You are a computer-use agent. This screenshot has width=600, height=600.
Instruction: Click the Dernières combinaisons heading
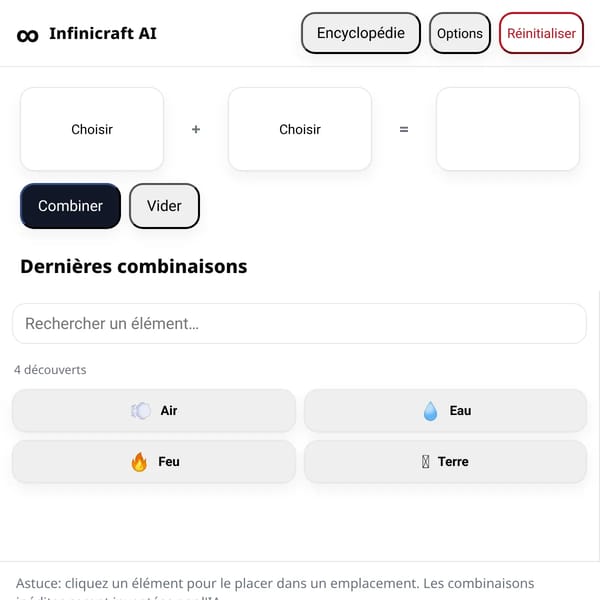(x=134, y=266)
